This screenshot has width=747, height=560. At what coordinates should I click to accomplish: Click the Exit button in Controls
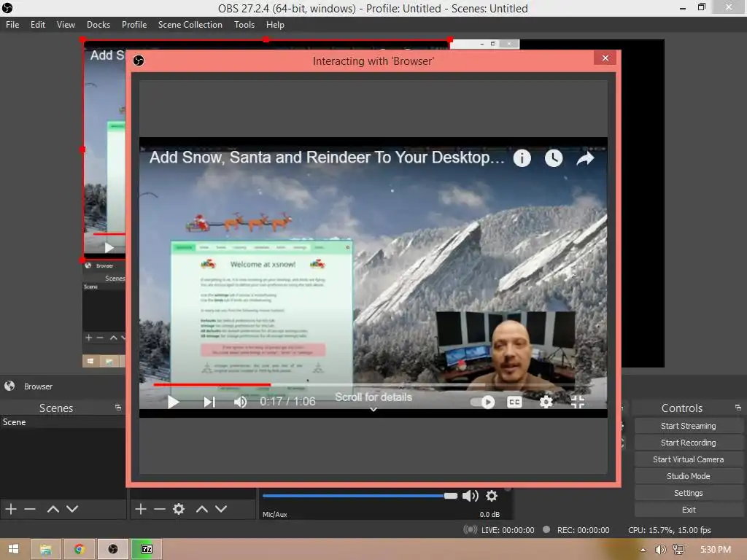coord(689,510)
